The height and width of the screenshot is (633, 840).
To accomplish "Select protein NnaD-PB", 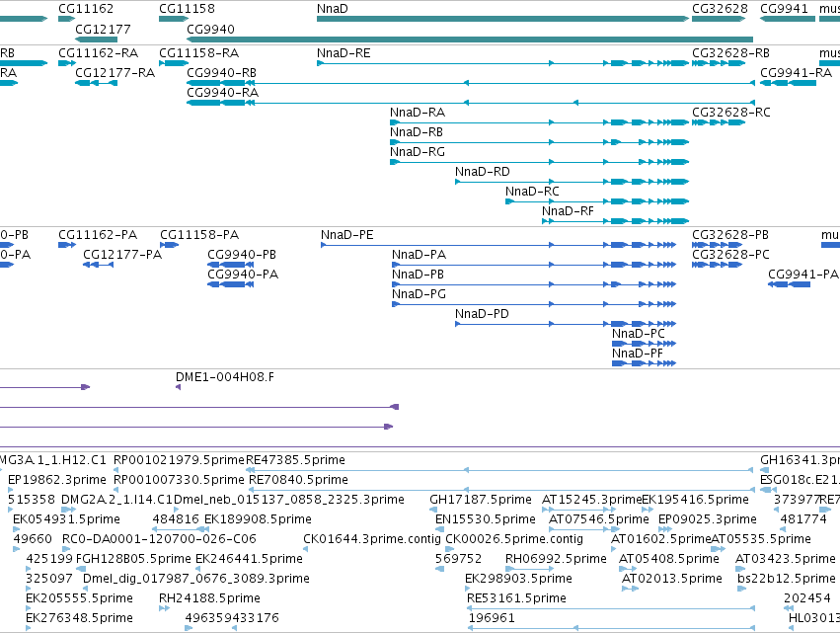I will 534,284.
